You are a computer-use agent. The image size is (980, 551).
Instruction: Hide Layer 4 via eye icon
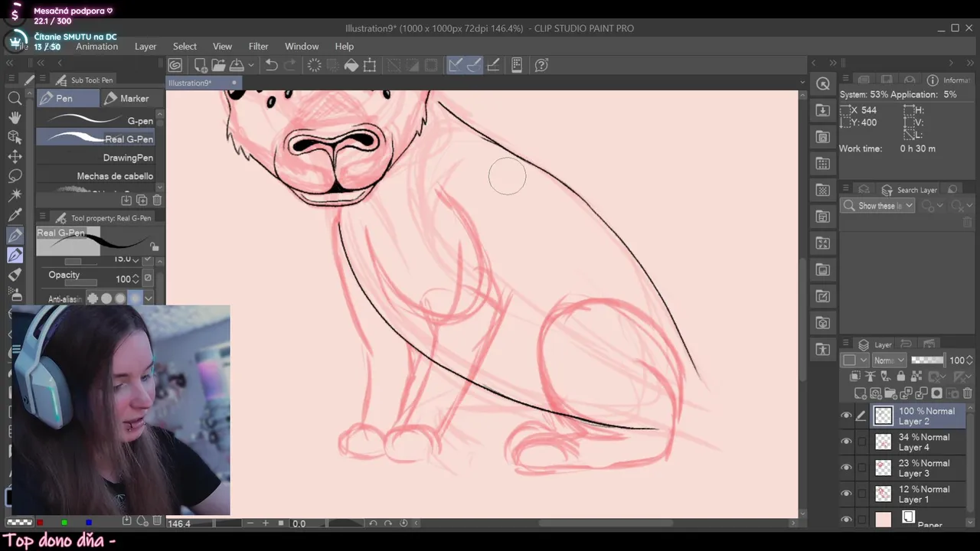click(x=846, y=442)
